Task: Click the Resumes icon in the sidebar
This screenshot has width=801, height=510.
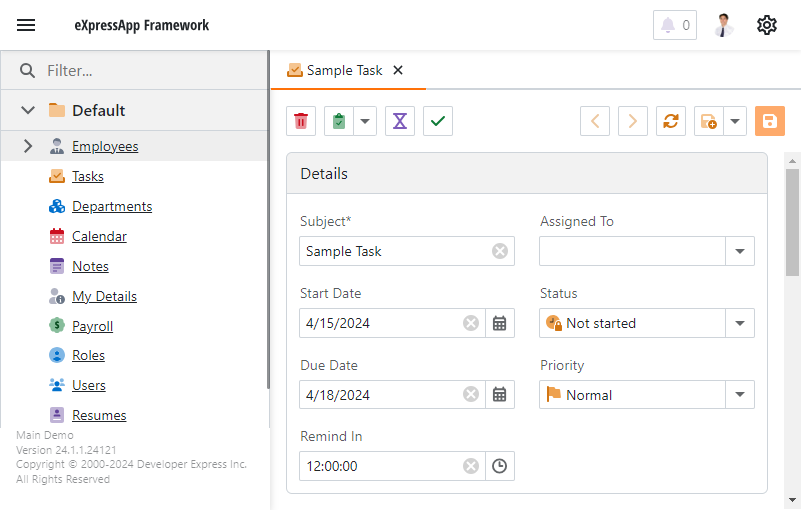Action: tap(57, 414)
